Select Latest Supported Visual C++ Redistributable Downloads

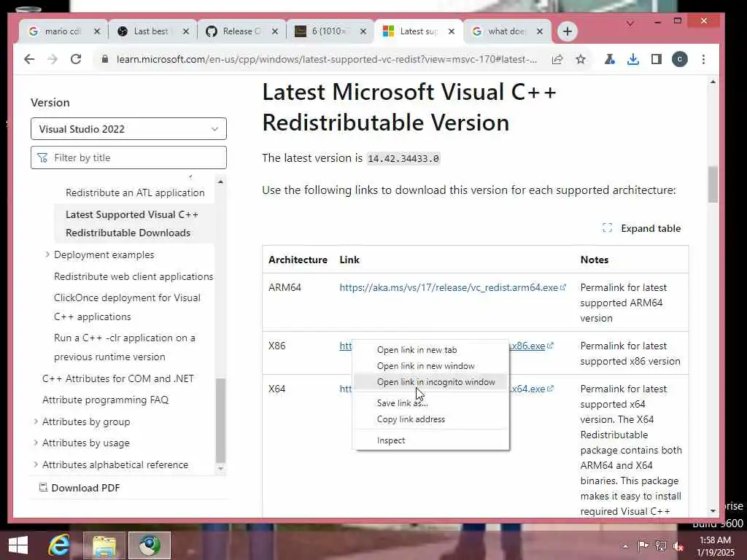click(132, 224)
